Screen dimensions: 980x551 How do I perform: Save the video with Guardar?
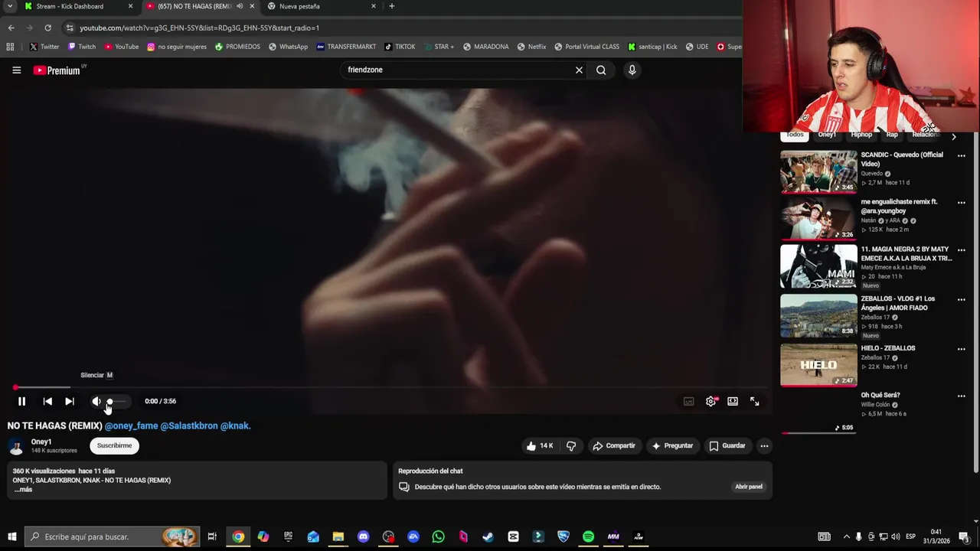click(727, 445)
